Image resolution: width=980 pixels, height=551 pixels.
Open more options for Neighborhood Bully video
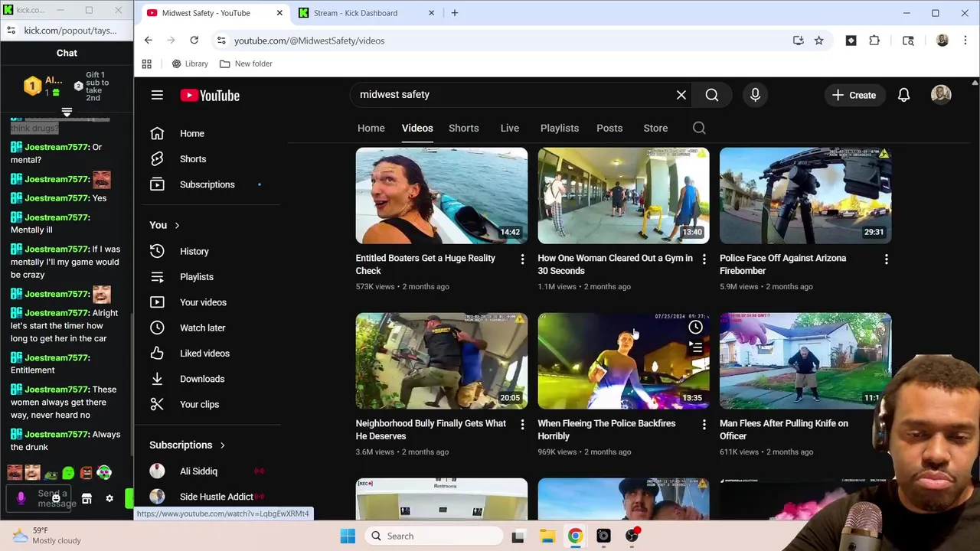tap(522, 425)
